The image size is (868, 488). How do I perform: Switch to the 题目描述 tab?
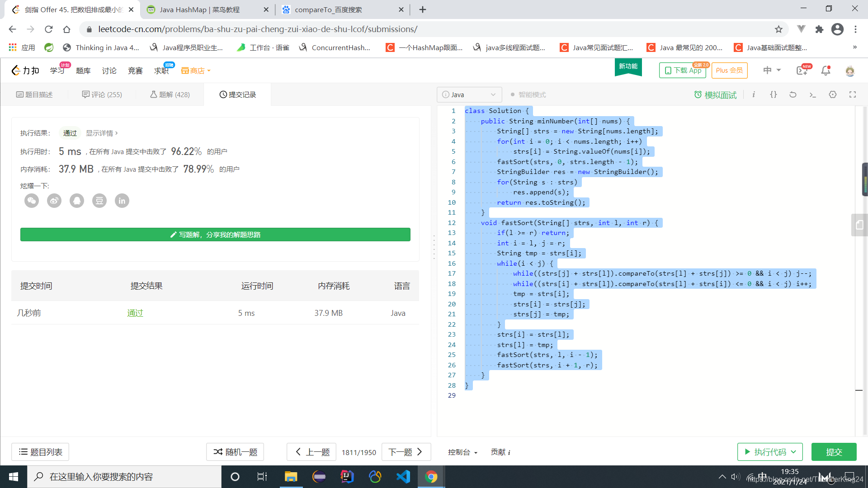[x=34, y=94]
